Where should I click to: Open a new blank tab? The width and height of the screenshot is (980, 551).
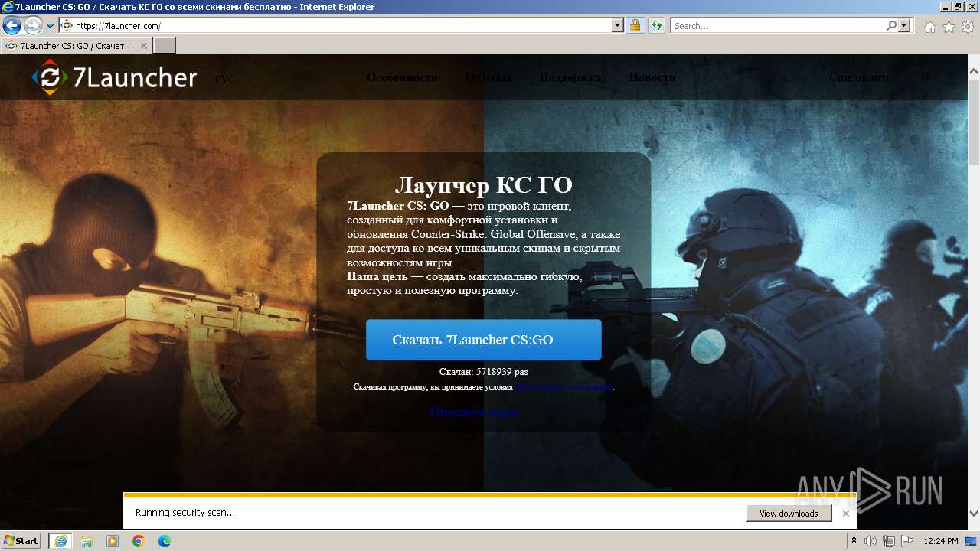pos(165,46)
